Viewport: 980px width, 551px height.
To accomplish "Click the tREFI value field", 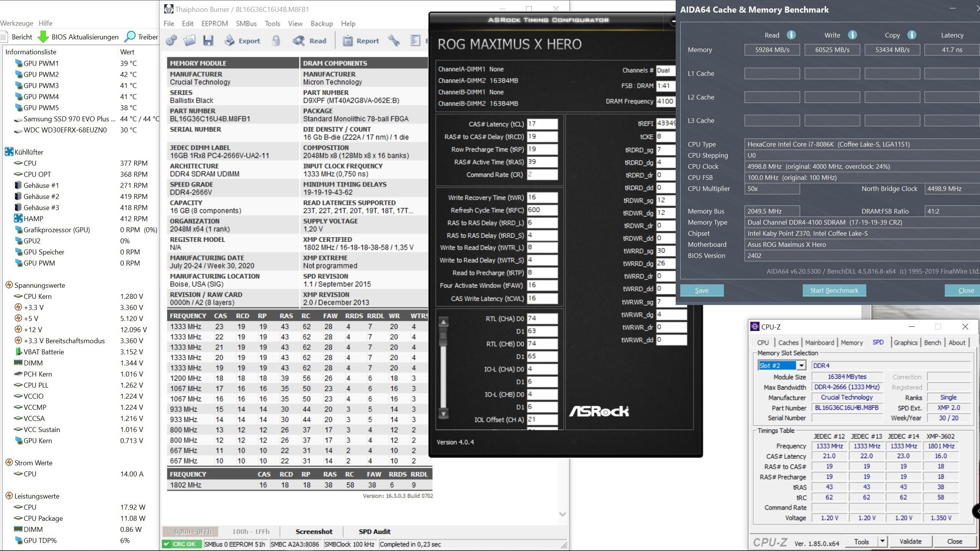I will point(666,123).
